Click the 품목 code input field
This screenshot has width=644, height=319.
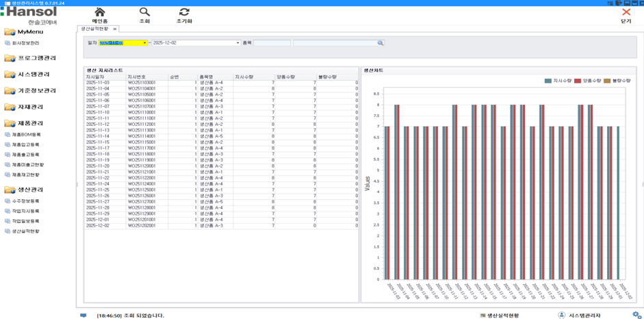tap(272, 43)
